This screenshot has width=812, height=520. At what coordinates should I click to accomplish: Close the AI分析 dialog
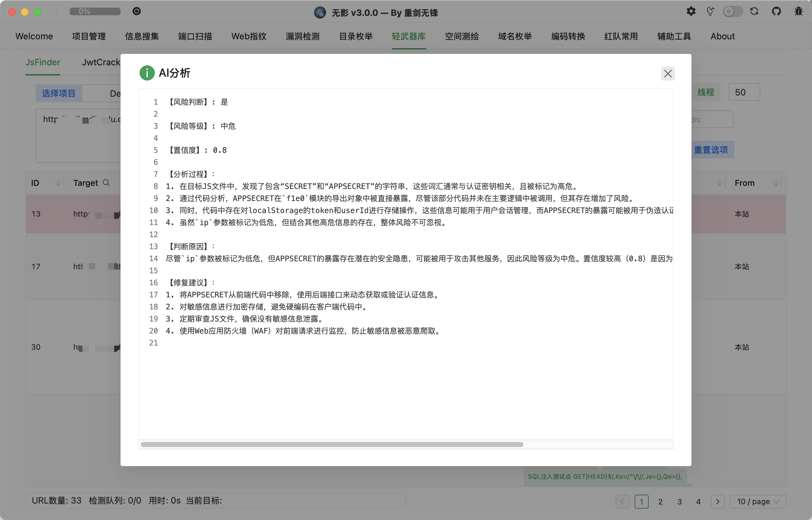[668, 74]
